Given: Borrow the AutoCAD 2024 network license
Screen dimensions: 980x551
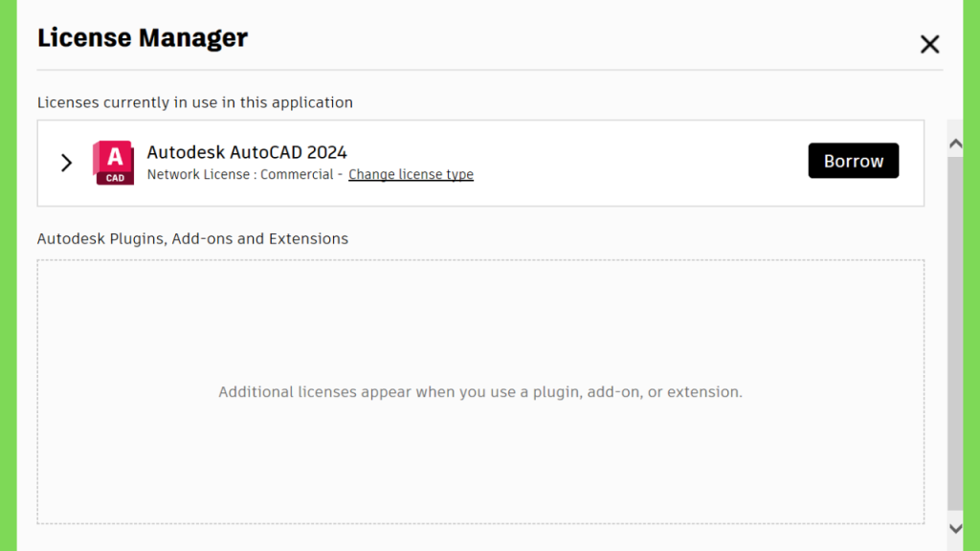Looking at the screenshot, I should [x=853, y=161].
